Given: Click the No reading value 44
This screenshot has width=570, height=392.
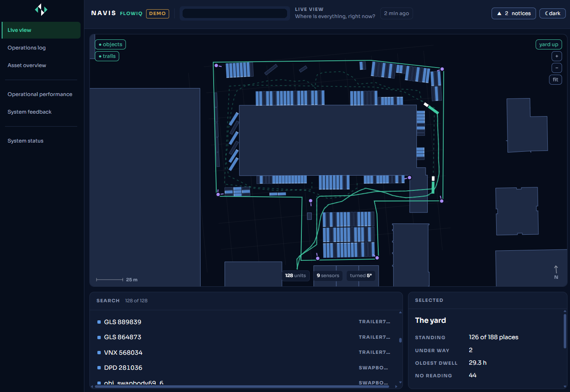Looking at the screenshot, I should 473,375.
